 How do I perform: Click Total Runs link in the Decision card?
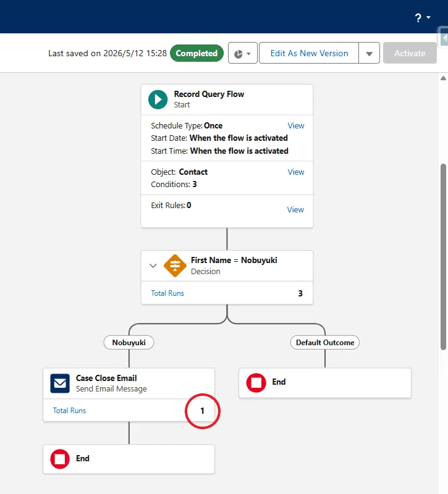coord(167,293)
